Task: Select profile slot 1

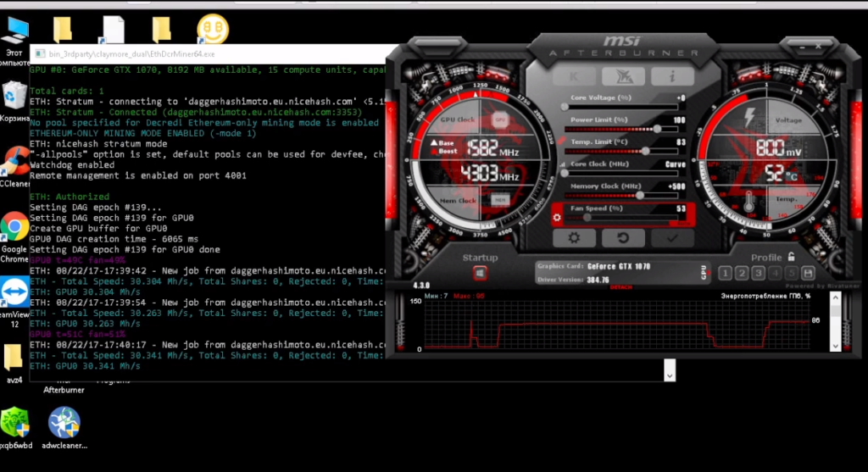Action: point(726,273)
